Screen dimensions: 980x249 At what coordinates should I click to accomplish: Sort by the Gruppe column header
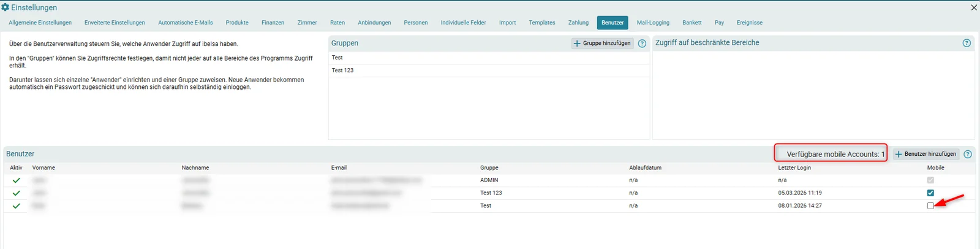point(489,168)
